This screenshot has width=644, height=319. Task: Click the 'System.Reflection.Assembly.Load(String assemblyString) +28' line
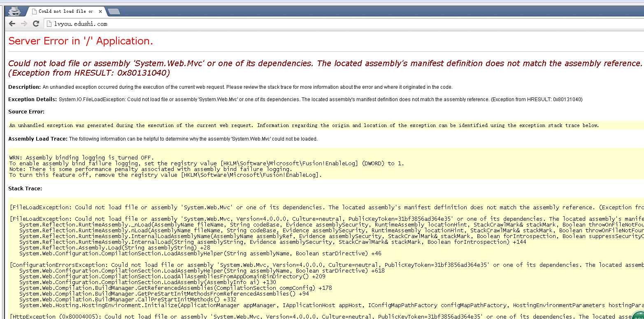pyautogui.click(x=115, y=248)
